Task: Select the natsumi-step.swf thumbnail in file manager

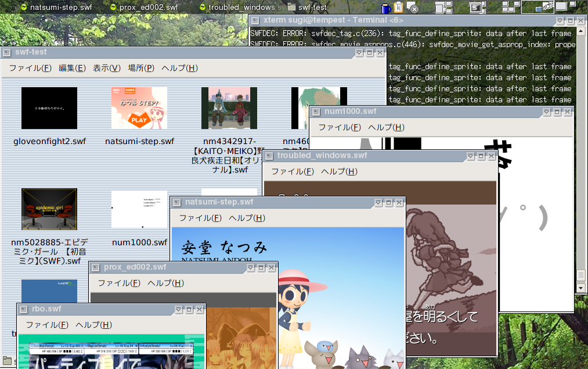Action: coord(139,108)
